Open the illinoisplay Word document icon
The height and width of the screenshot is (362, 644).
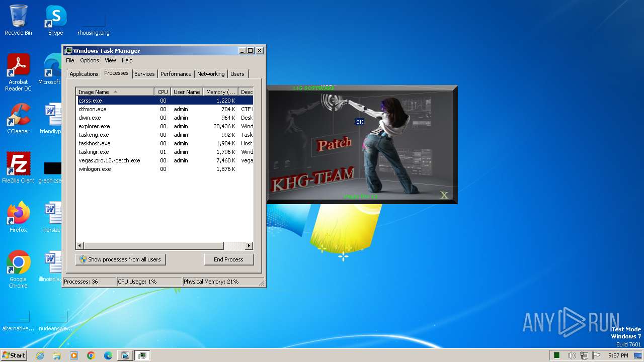[50, 266]
